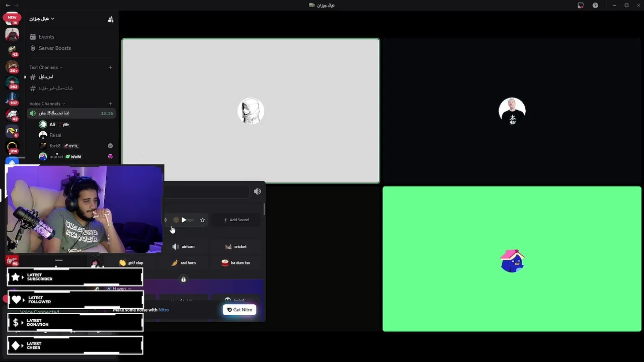
Task: Open the server with 2K+ badge
Action: (x=12, y=67)
